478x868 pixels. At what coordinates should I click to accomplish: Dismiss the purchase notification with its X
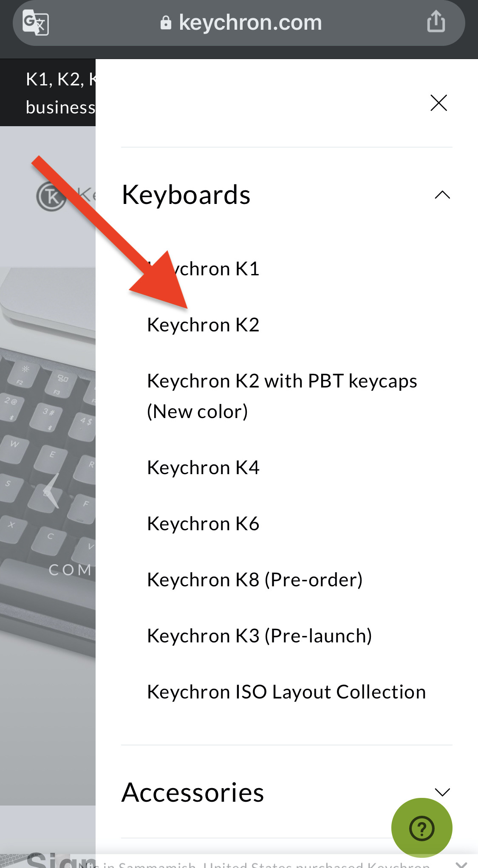pos(461,864)
